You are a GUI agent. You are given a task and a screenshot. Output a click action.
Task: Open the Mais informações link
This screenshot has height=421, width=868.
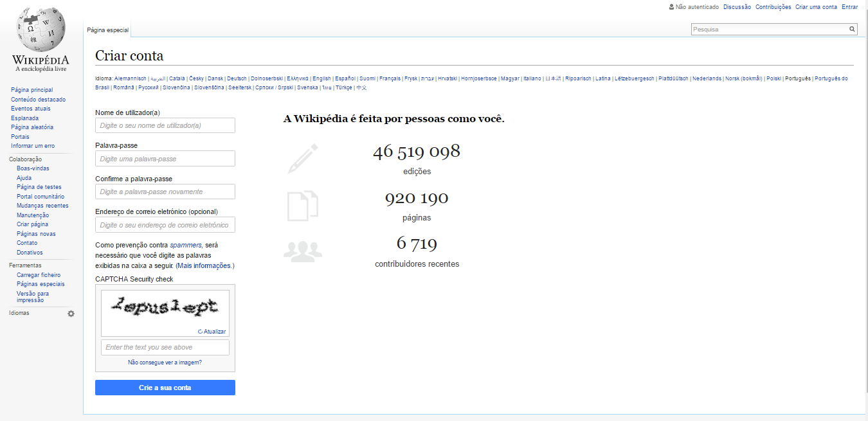(205, 265)
